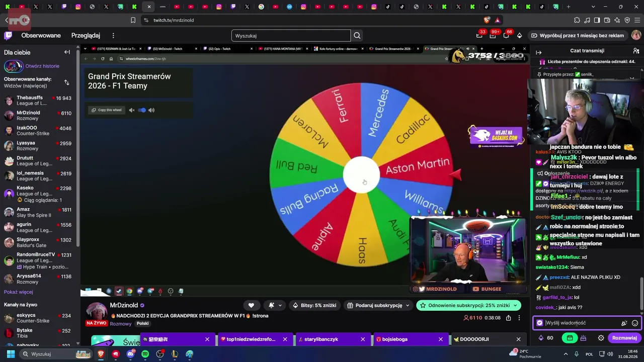Go to the Twitch home logo
The width and height of the screenshot is (644, 362).
(8, 36)
